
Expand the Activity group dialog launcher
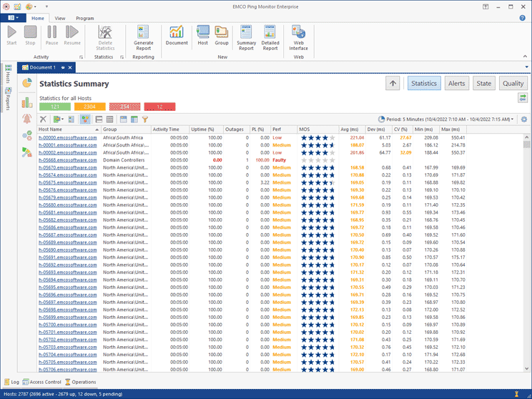tap(81, 56)
